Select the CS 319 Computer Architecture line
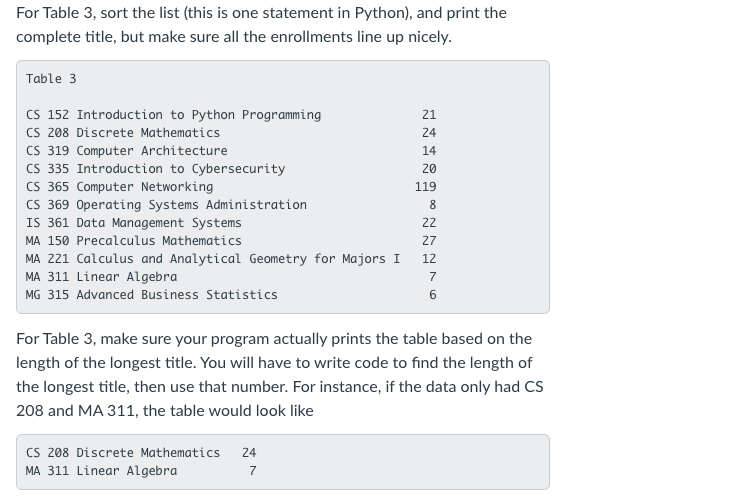This screenshot has height=502, width=735. click(231, 151)
